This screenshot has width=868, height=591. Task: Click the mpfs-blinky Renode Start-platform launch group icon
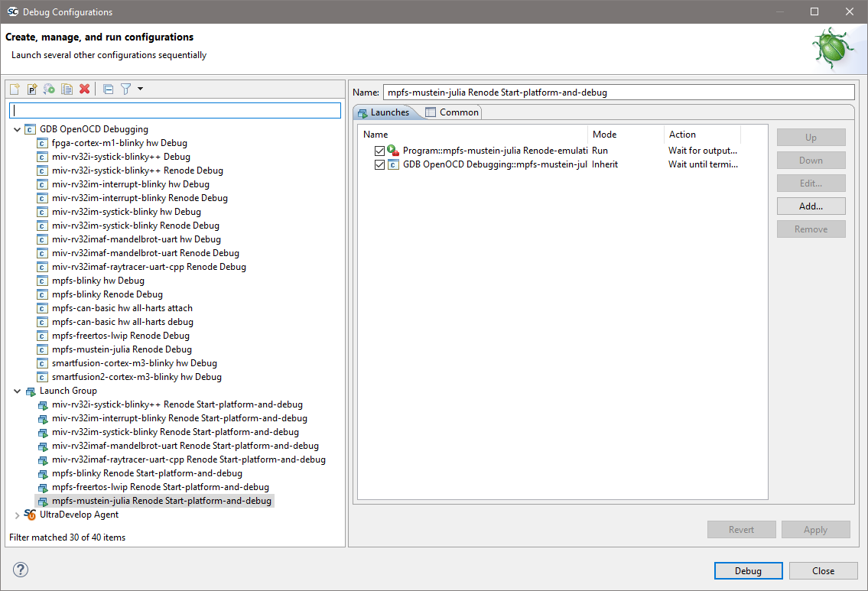[x=43, y=474]
